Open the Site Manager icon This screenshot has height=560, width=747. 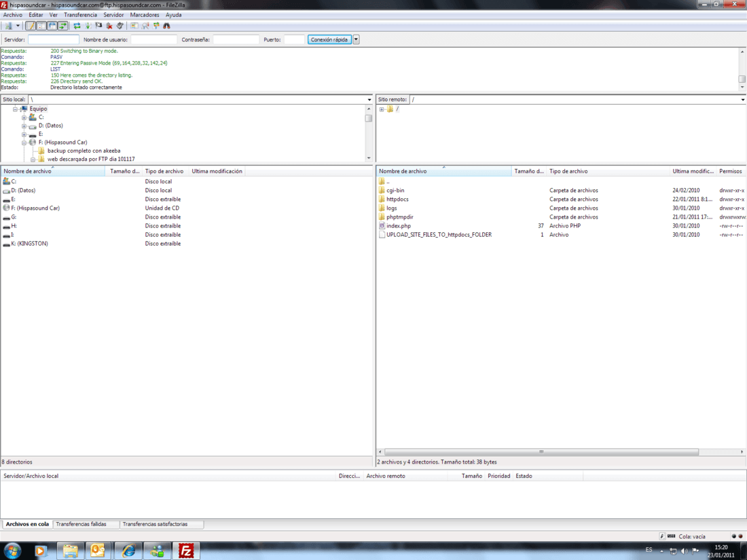coord(9,26)
